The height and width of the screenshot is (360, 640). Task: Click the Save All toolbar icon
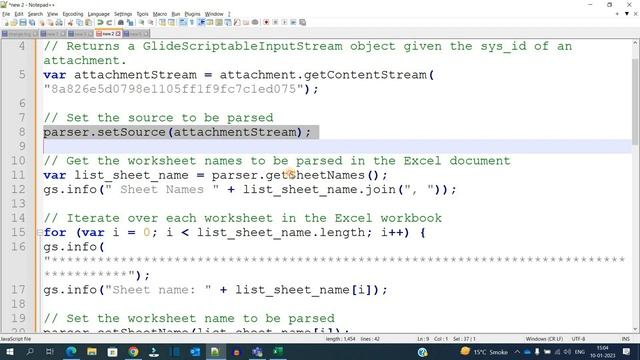32,22
